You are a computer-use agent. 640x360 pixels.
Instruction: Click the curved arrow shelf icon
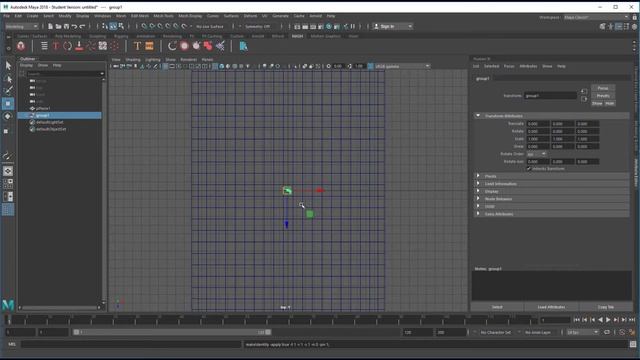coord(172,46)
